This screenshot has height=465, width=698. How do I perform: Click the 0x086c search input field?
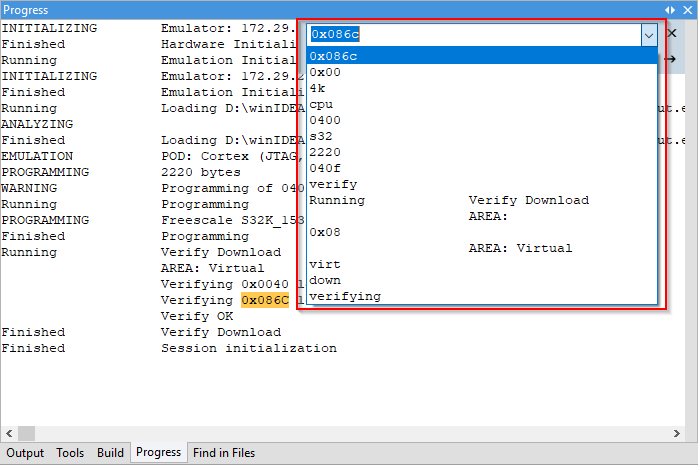[x=472, y=34]
